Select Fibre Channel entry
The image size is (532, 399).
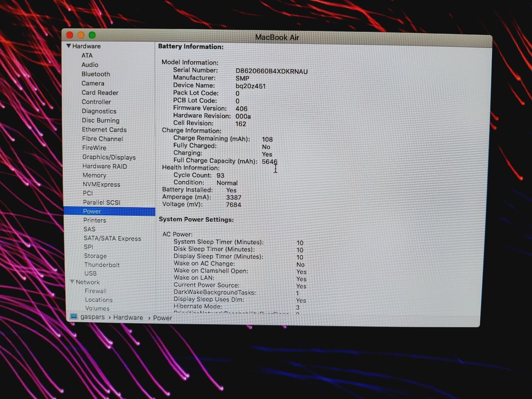103,139
